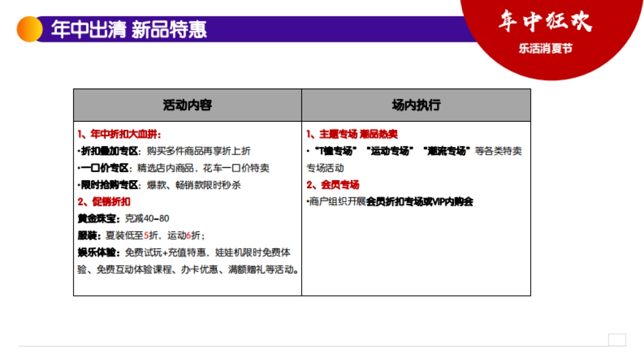Click the 一口价专区 bullet line

173,168
